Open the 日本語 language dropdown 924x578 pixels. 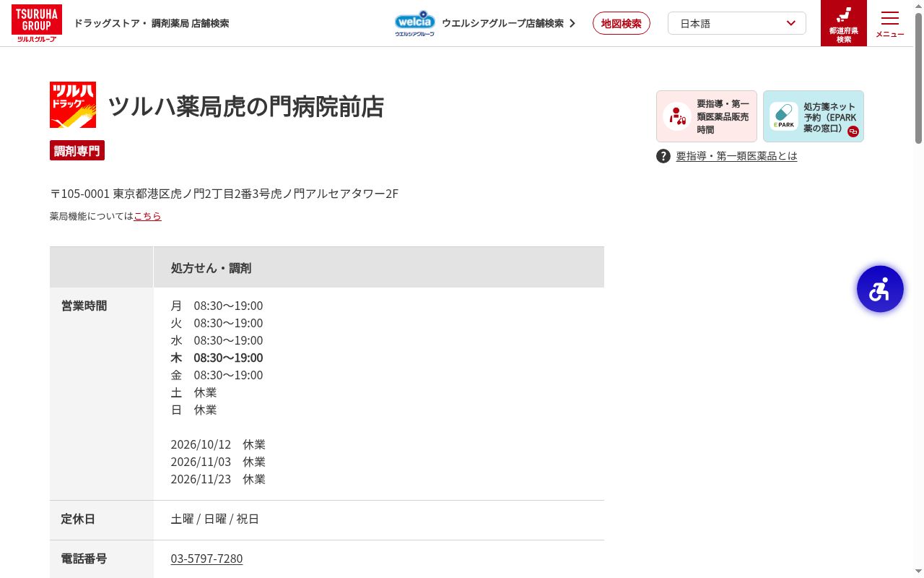pos(737,23)
